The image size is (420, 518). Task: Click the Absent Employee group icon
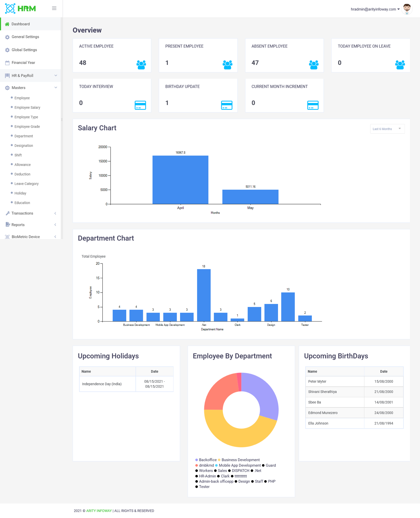click(x=314, y=65)
